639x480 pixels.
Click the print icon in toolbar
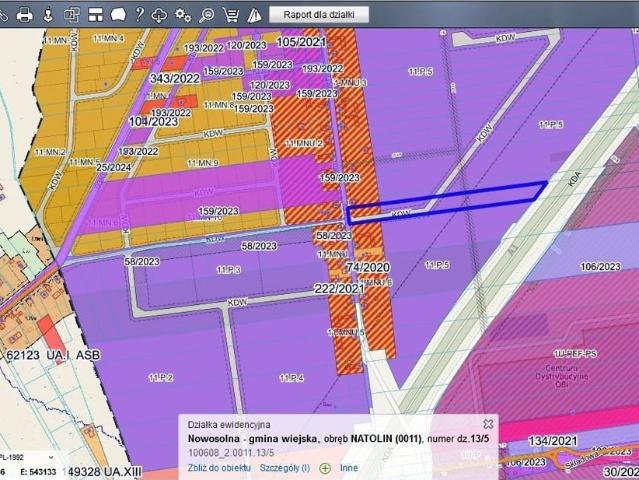point(25,15)
